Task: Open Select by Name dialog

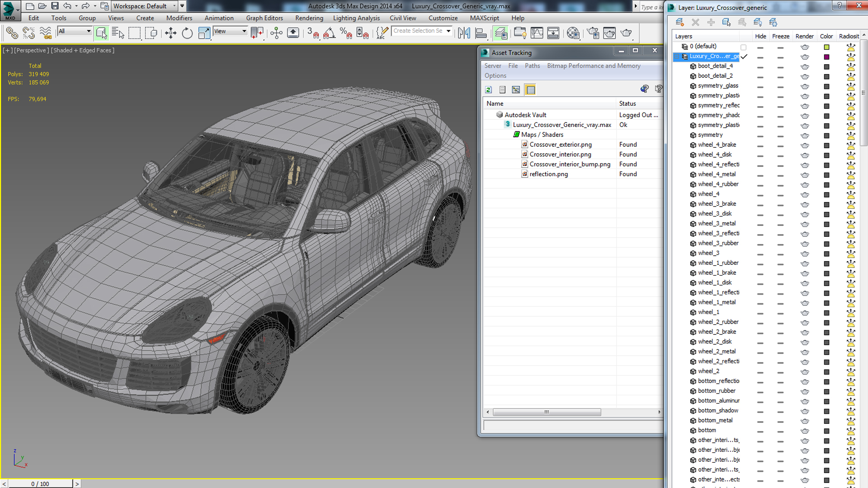Action: (x=118, y=33)
